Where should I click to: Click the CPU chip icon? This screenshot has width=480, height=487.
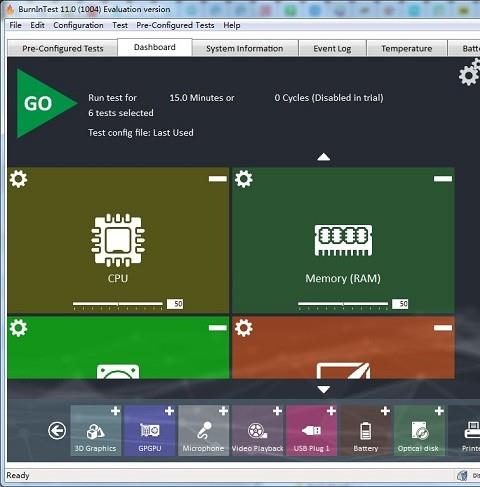pos(118,240)
